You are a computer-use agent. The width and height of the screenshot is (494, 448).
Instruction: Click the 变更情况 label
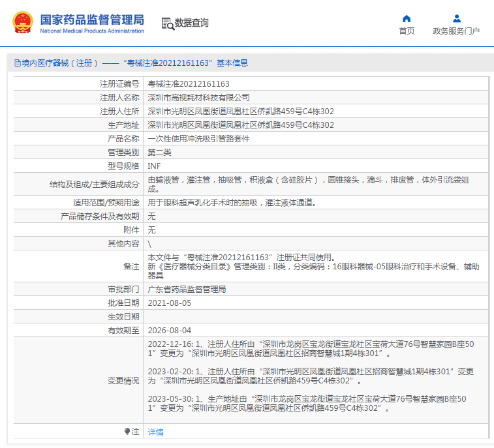point(123,381)
